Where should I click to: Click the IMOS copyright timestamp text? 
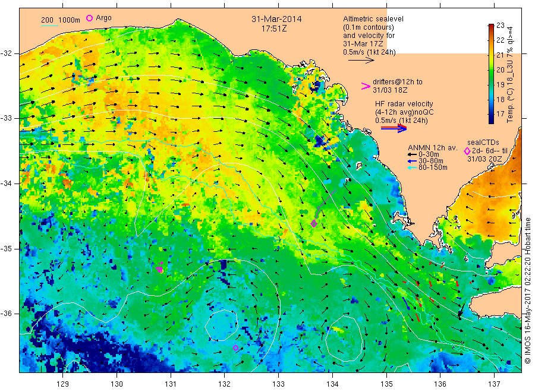[x=528, y=291]
